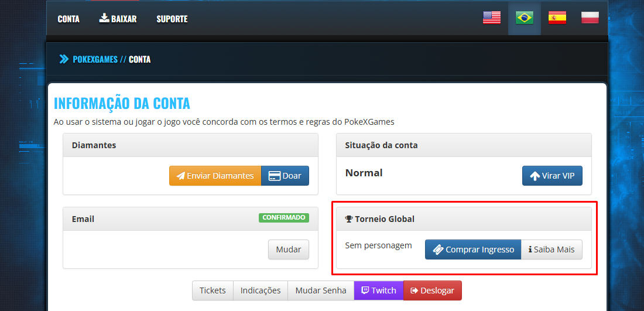
Task: Click the Sem personagem text
Action: (378, 245)
